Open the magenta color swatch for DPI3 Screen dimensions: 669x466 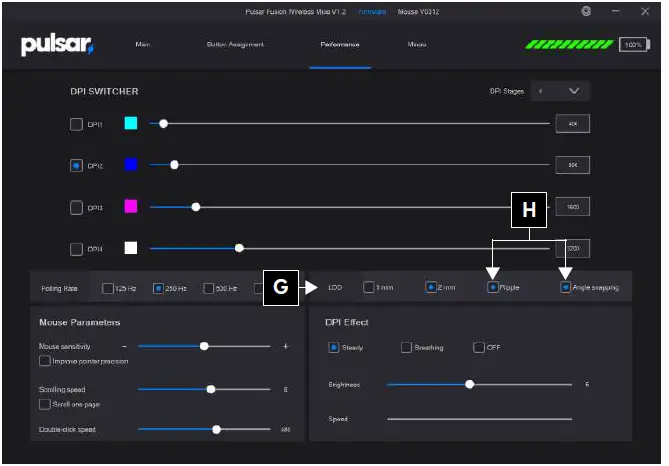click(x=131, y=206)
